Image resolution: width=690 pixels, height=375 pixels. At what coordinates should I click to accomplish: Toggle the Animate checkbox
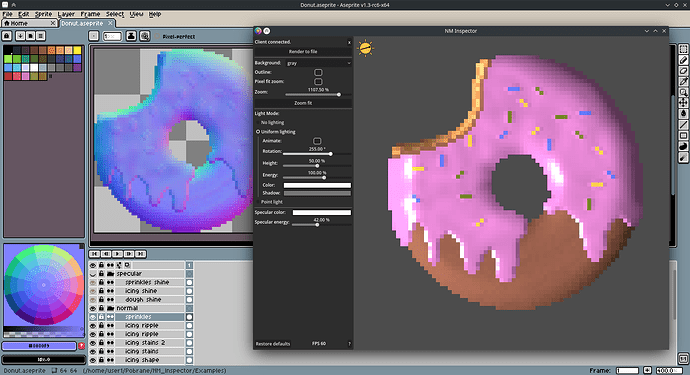pos(317,141)
